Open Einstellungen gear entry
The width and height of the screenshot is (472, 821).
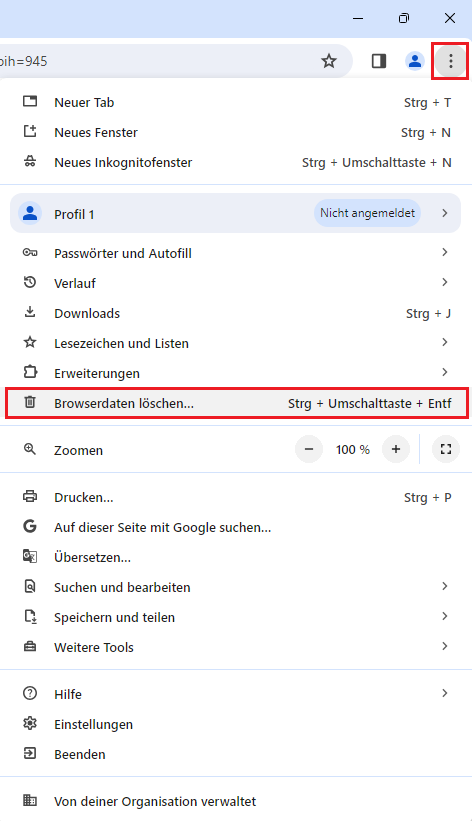(236, 724)
